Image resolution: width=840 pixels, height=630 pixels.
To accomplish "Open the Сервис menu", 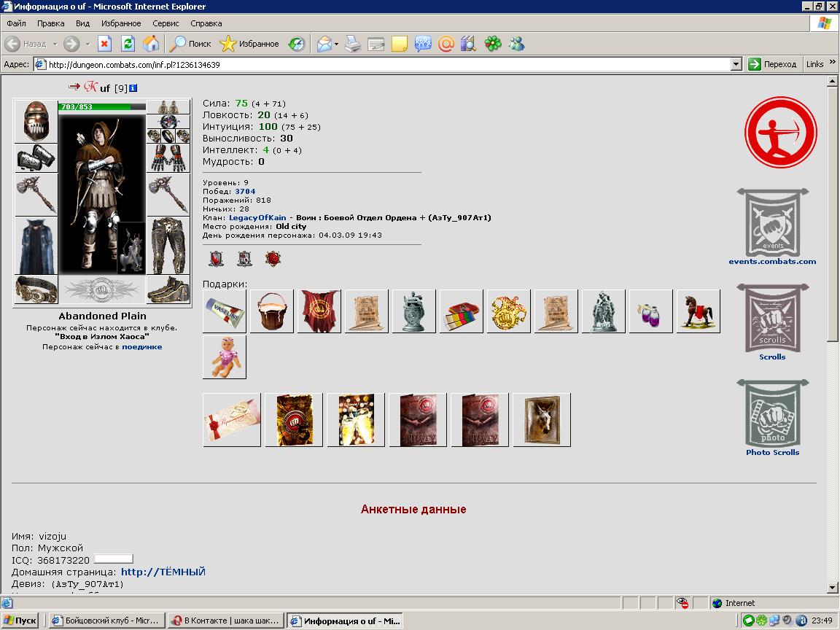I will coord(166,23).
